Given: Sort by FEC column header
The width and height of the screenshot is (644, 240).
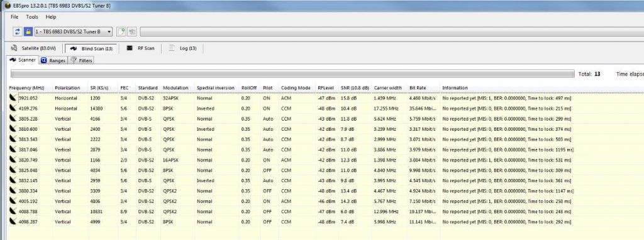Looking at the screenshot, I should coord(124,88).
